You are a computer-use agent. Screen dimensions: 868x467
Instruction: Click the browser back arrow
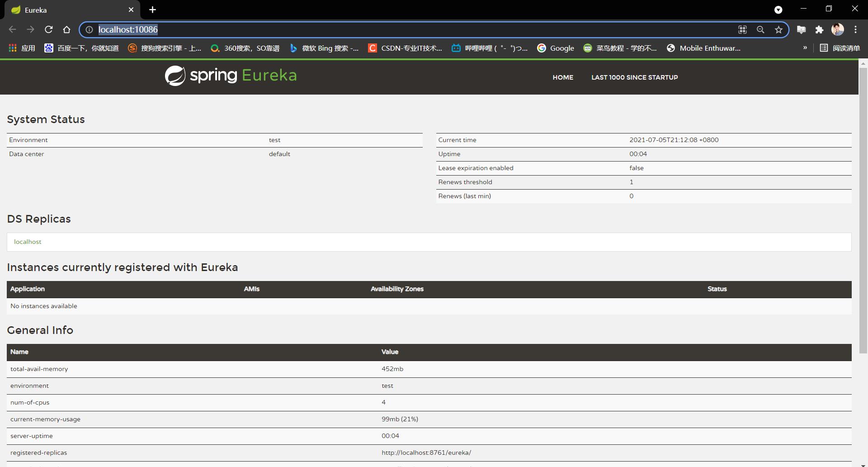tap(12, 29)
